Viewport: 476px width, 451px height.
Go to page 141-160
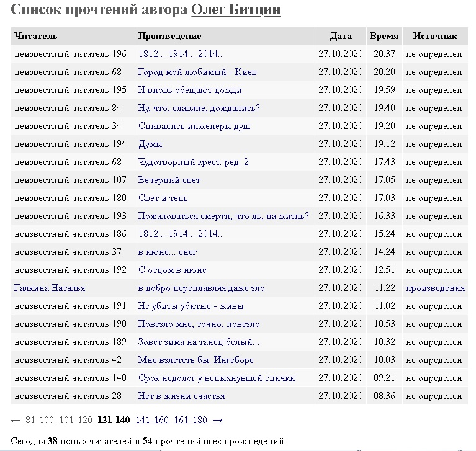tap(152, 420)
